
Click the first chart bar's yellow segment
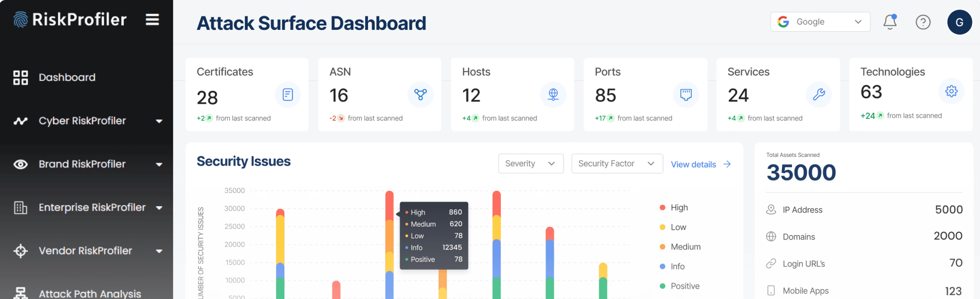coord(280,240)
